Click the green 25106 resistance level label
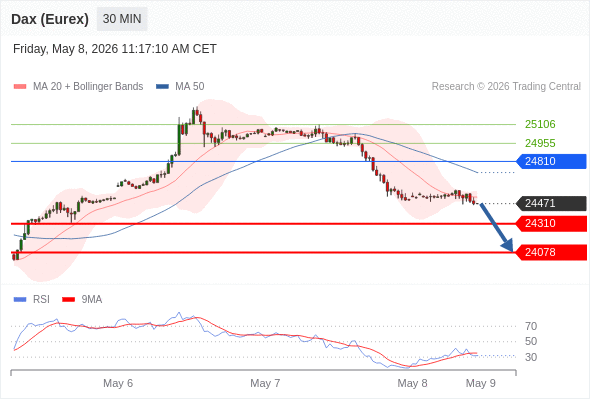The height and width of the screenshot is (400, 590). (x=540, y=124)
